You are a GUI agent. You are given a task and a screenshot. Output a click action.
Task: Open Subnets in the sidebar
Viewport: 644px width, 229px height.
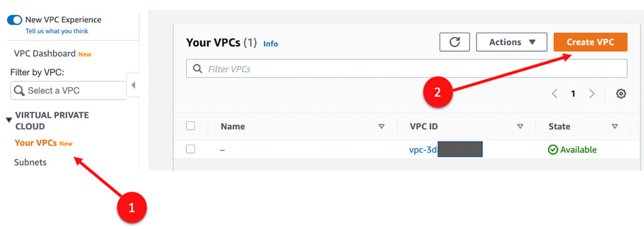30,162
